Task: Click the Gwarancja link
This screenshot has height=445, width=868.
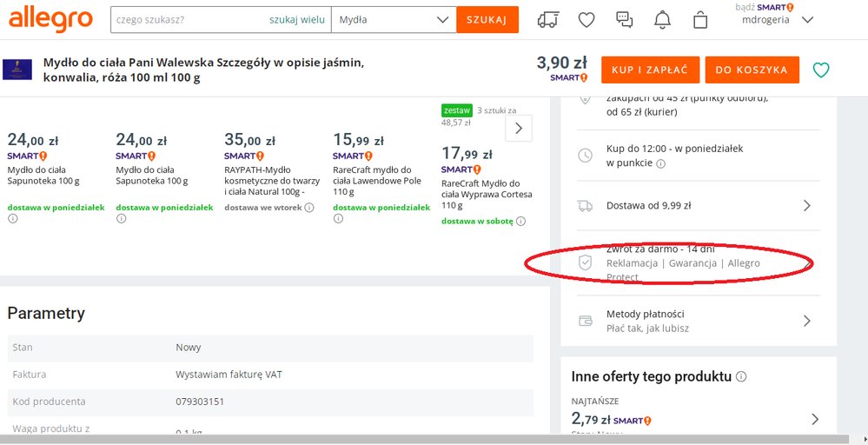Action: tap(692, 262)
